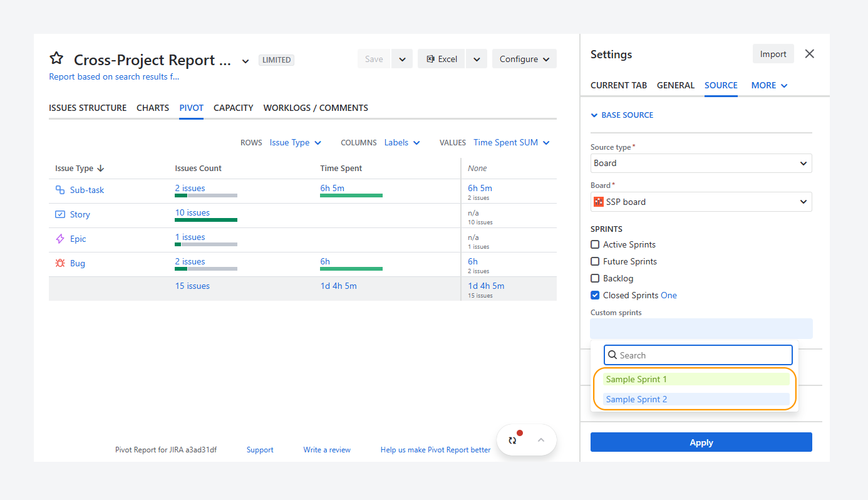
Task: Click the None column header
Action: coord(477,168)
